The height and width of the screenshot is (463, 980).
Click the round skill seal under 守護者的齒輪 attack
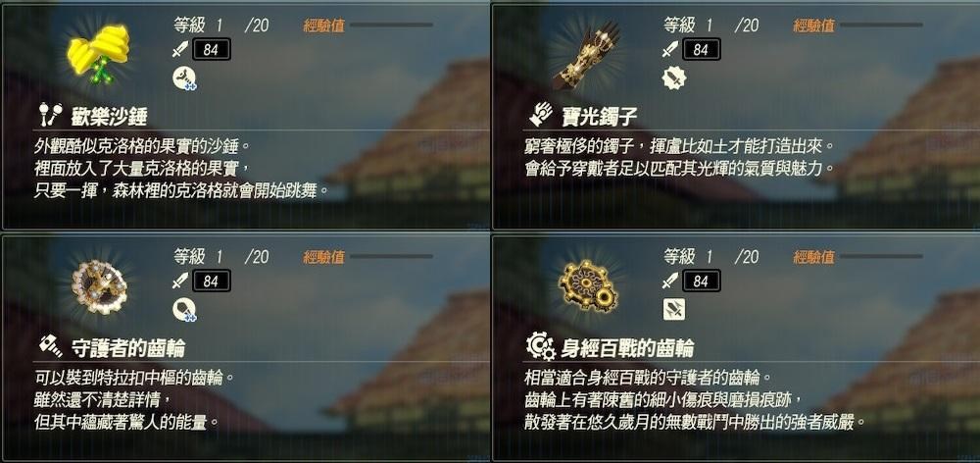pos(184,310)
